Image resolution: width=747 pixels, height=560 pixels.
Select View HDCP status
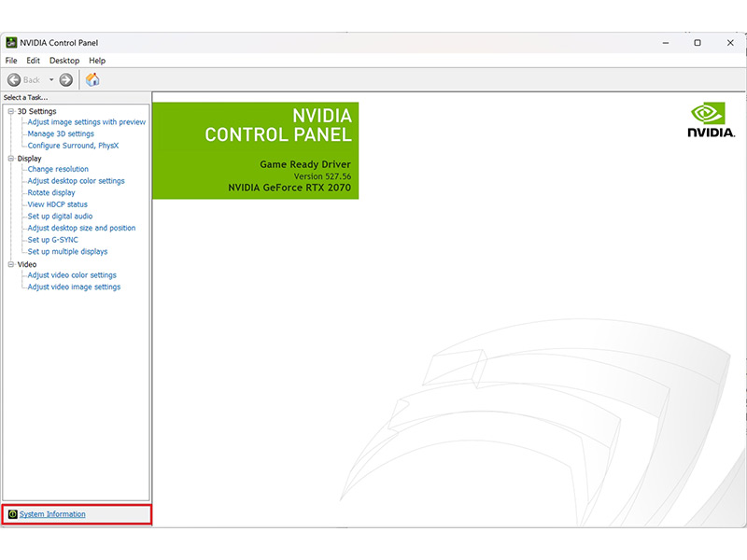click(57, 204)
